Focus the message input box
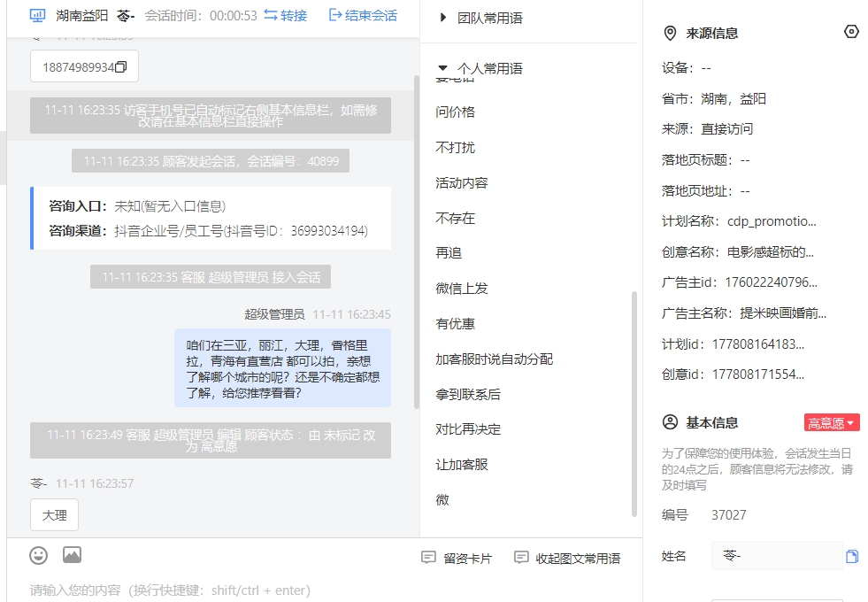The width and height of the screenshot is (868, 602). [x=324, y=590]
